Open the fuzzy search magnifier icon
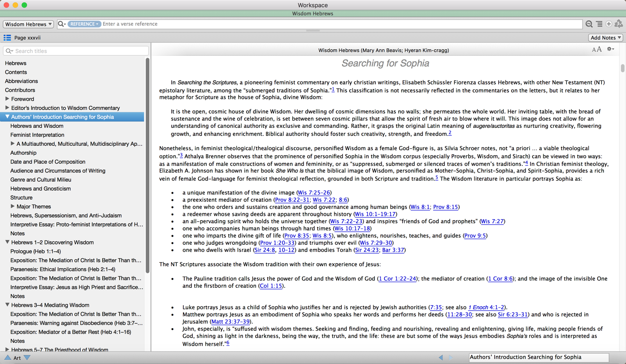Viewport: 626px width, 364px height. pos(589,24)
